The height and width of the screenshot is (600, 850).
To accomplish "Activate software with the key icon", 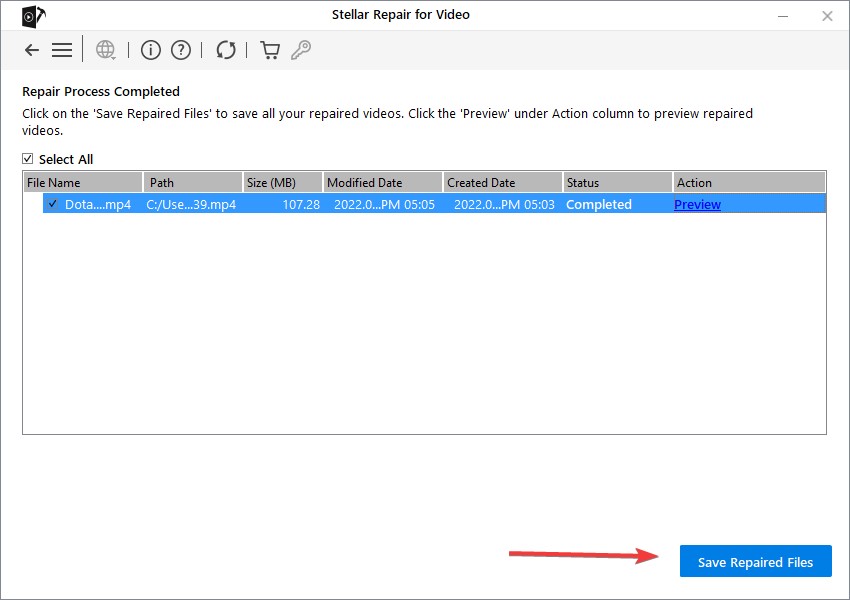I will (x=301, y=50).
